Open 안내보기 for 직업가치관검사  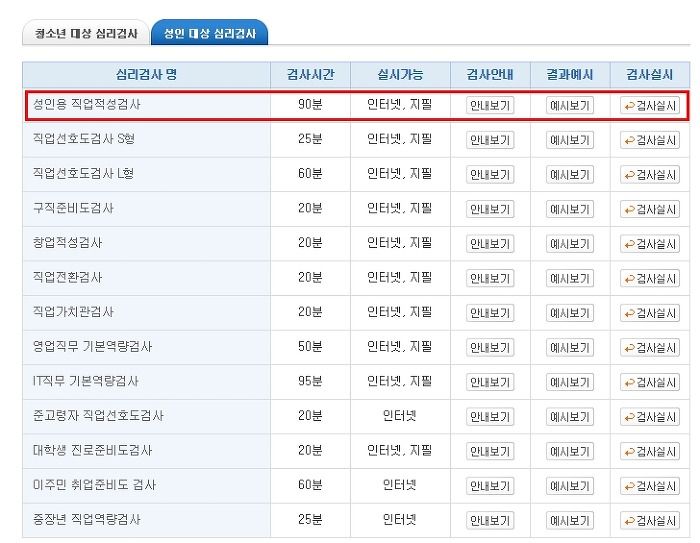pyautogui.click(x=490, y=313)
